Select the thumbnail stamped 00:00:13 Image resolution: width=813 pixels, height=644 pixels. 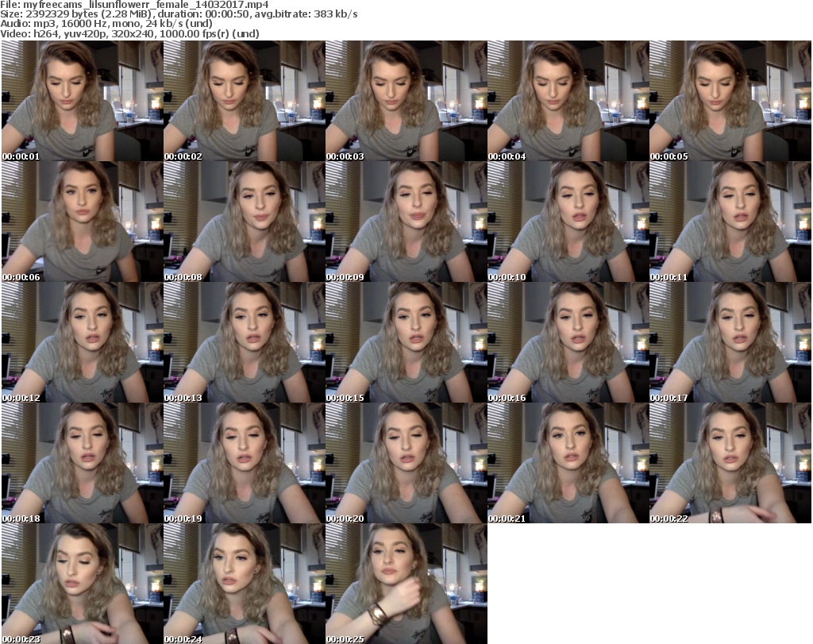point(245,342)
